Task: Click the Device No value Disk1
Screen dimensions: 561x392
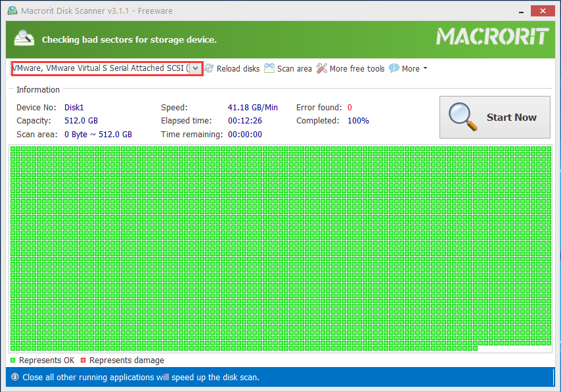Action: click(74, 107)
